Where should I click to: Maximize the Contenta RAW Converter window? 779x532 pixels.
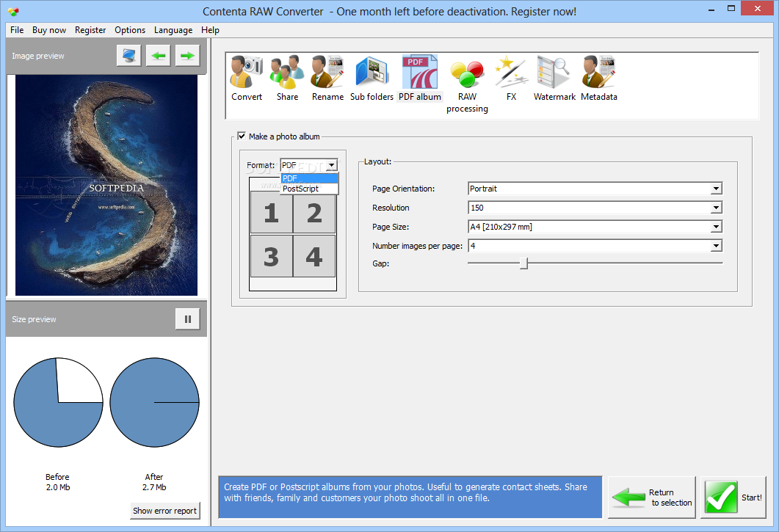[x=731, y=9]
